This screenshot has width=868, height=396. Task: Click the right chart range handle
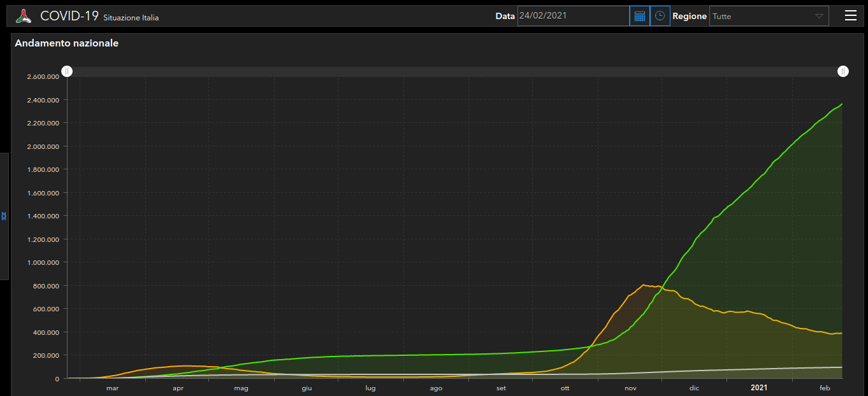pos(843,71)
